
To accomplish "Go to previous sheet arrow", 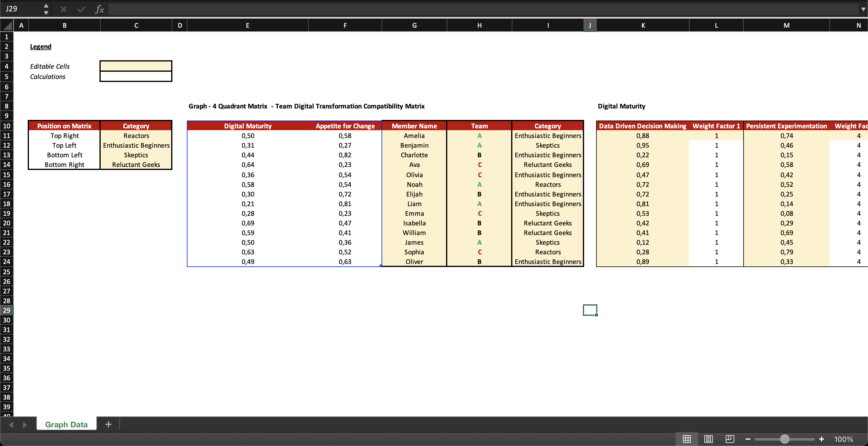I will [11, 424].
